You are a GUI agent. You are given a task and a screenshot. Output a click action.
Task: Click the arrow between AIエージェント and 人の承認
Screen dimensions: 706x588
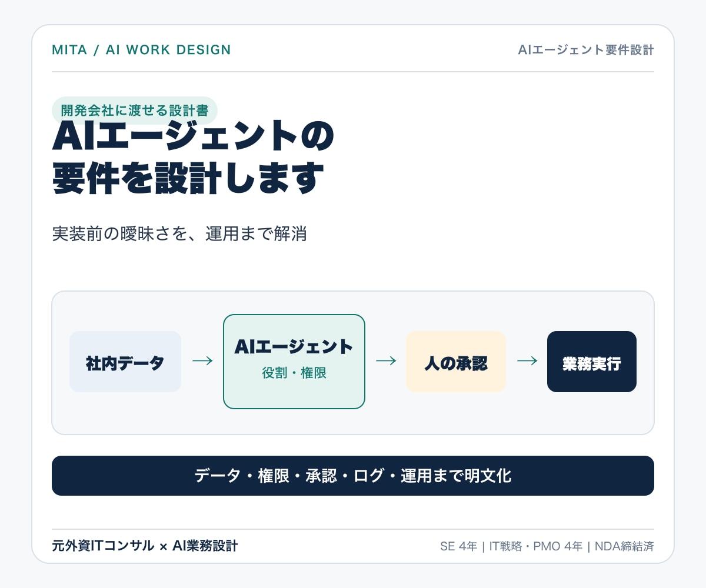386,361
